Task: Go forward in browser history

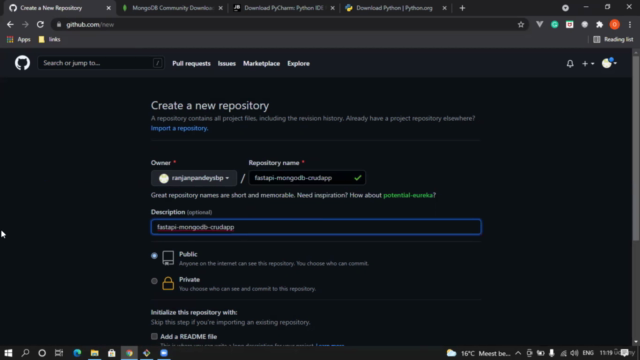Action: (25, 24)
